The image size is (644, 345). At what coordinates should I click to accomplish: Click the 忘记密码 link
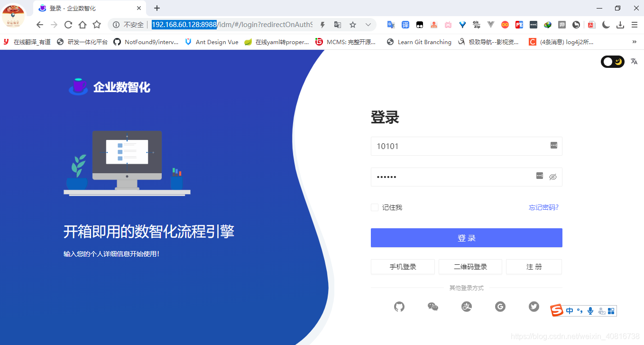(543, 207)
